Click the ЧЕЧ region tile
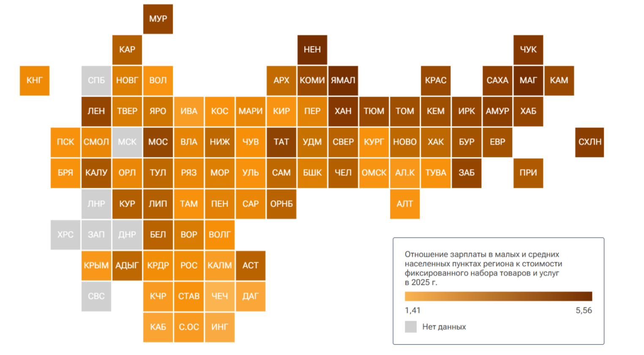The height and width of the screenshot is (355, 644). point(220,296)
